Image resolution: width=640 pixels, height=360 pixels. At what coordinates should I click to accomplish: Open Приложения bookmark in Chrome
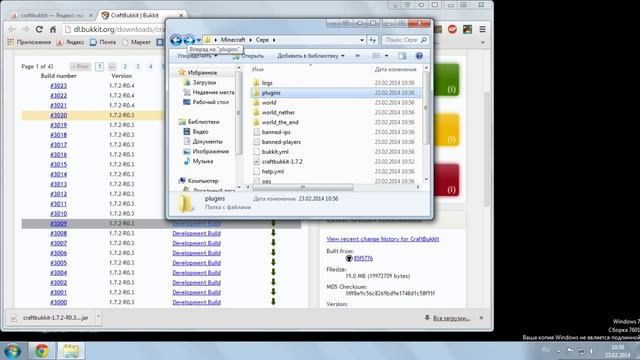[x=29, y=42]
